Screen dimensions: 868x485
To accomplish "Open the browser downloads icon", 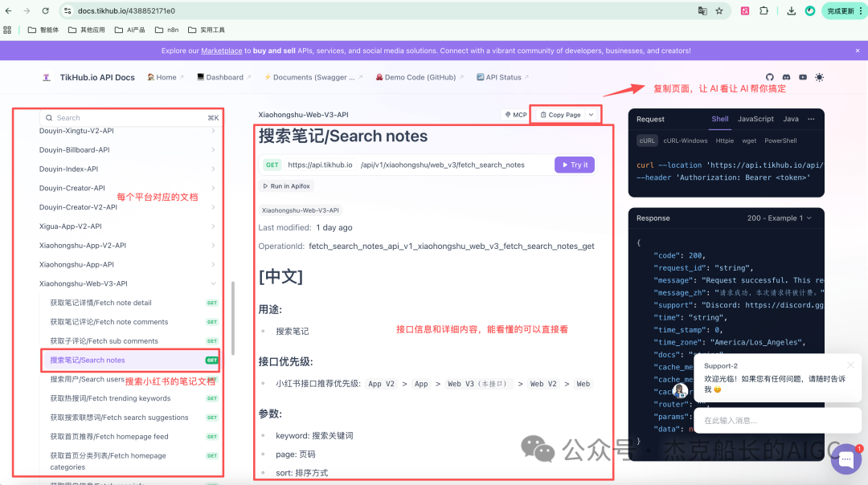I will point(792,11).
